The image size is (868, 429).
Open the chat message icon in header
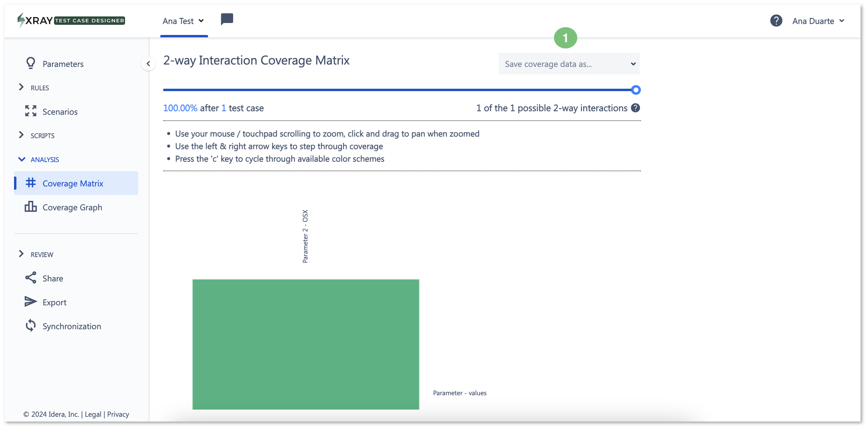pos(227,19)
